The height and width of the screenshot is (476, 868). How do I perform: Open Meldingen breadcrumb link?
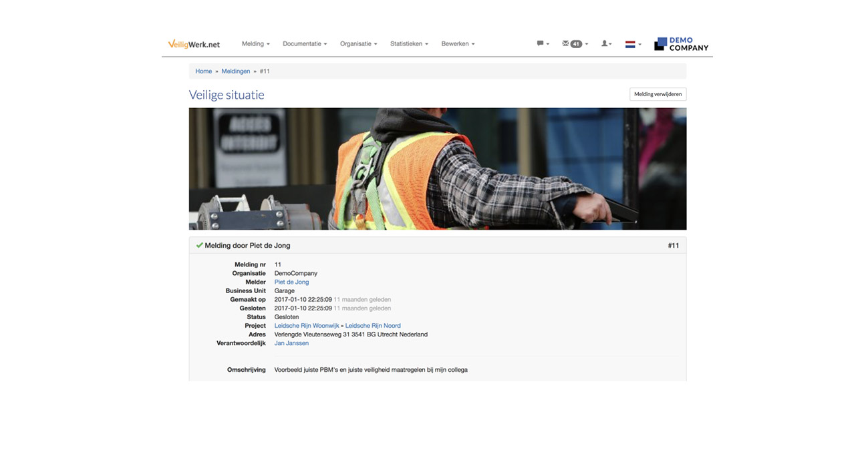235,71
